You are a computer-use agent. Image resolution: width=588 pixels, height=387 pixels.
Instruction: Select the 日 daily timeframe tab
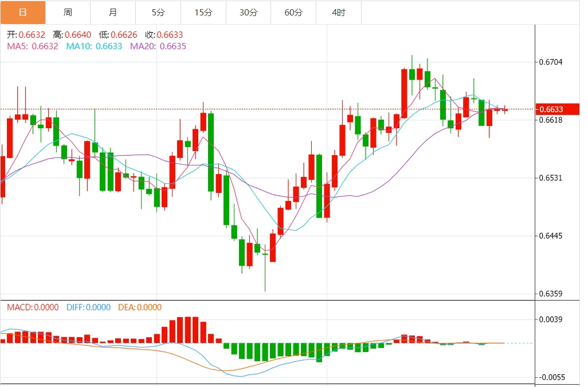[23, 13]
